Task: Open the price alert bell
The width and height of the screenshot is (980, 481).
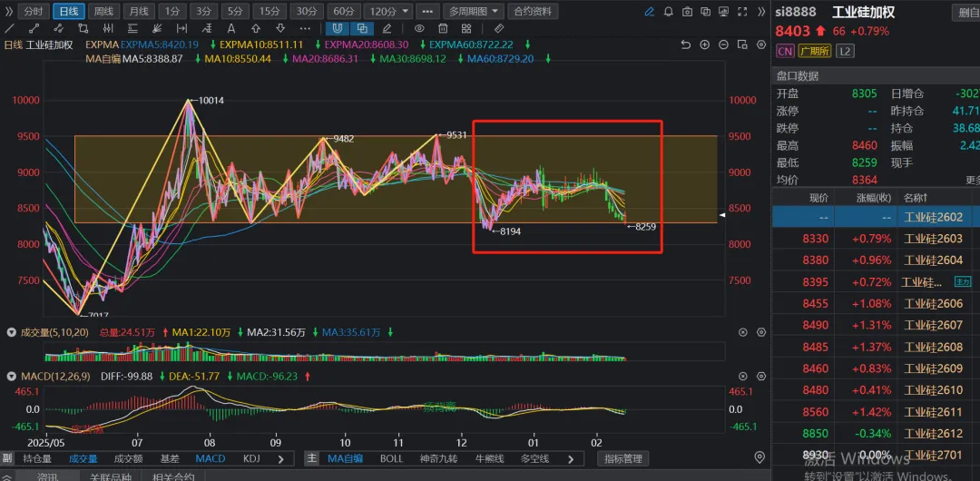Action: tap(668, 11)
